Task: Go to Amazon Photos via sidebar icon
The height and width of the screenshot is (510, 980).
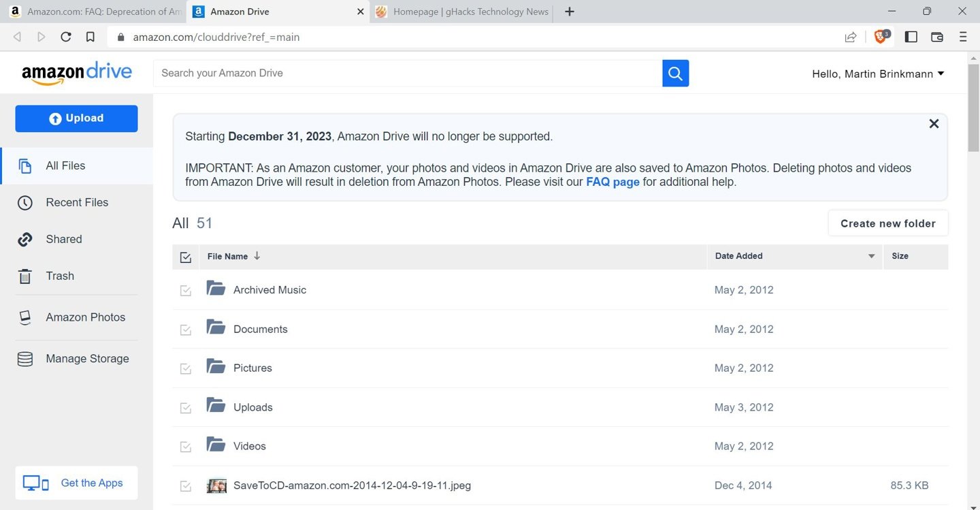Action: [x=24, y=317]
